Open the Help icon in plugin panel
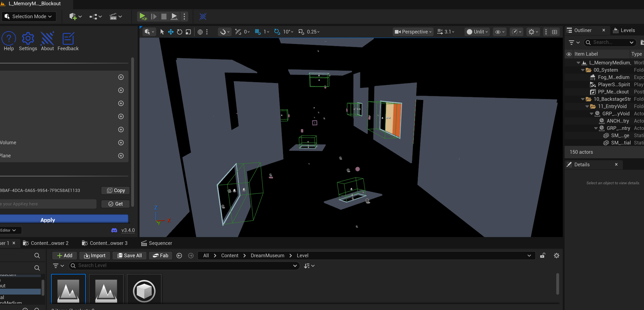644x310 pixels. (x=9, y=41)
